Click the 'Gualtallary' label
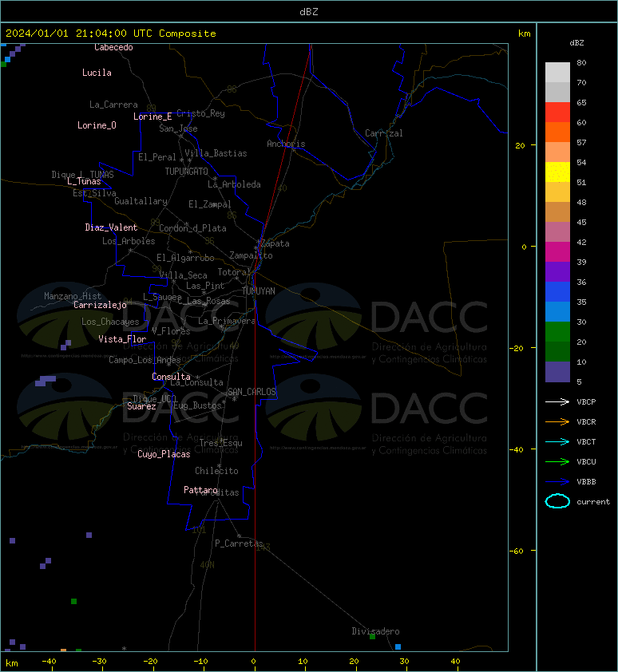The height and width of the screenshot is (672, 618). [141, 201]
